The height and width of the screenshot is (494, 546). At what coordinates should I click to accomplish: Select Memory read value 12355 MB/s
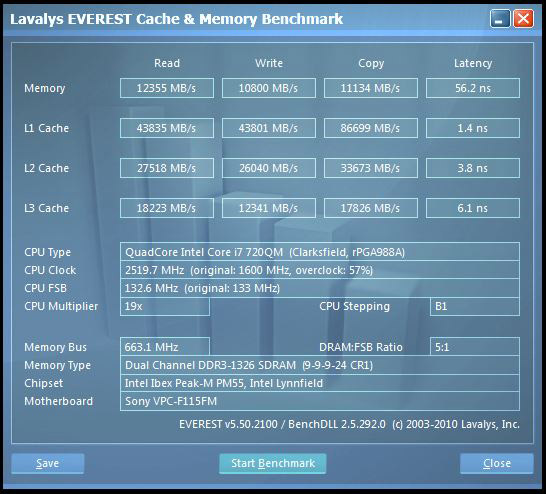tap(167, 88)
